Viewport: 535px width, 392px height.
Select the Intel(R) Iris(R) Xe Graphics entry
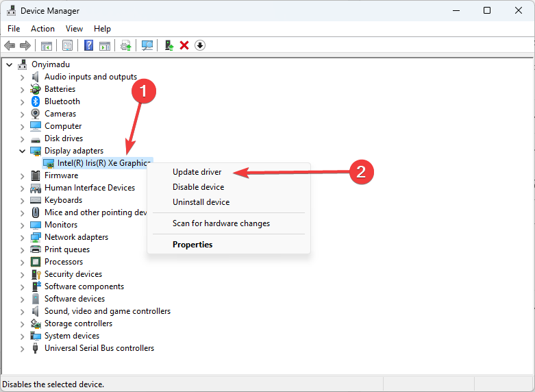[97, 163]
